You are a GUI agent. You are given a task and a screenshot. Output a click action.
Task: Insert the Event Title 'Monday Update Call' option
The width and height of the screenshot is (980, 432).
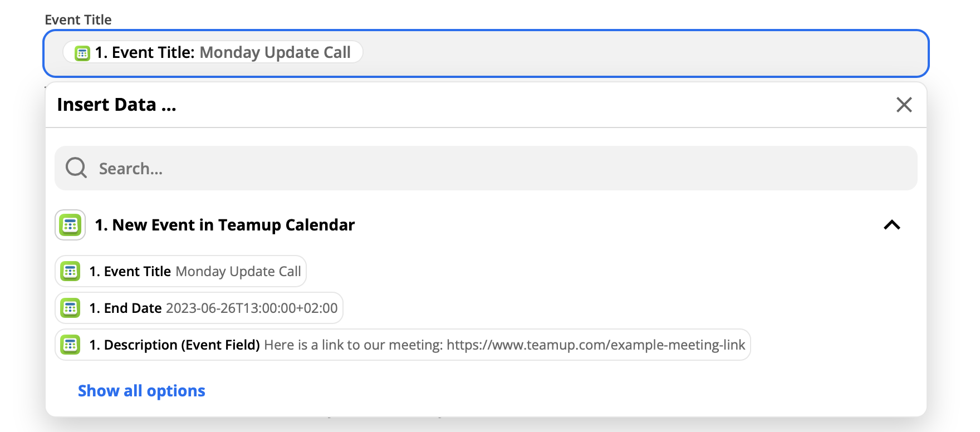[x=180, y=271]
